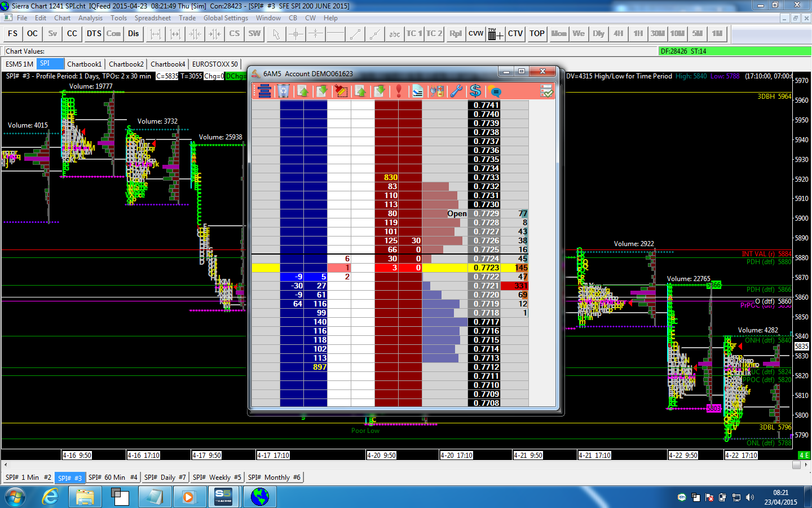Launch Internet Explorer from the taskbar

click(x=51, y=497)
